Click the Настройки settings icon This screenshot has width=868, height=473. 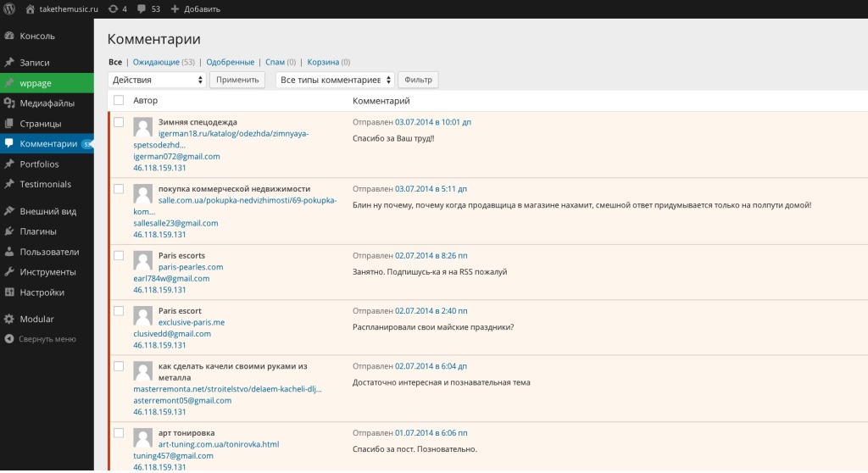(9, 292)
